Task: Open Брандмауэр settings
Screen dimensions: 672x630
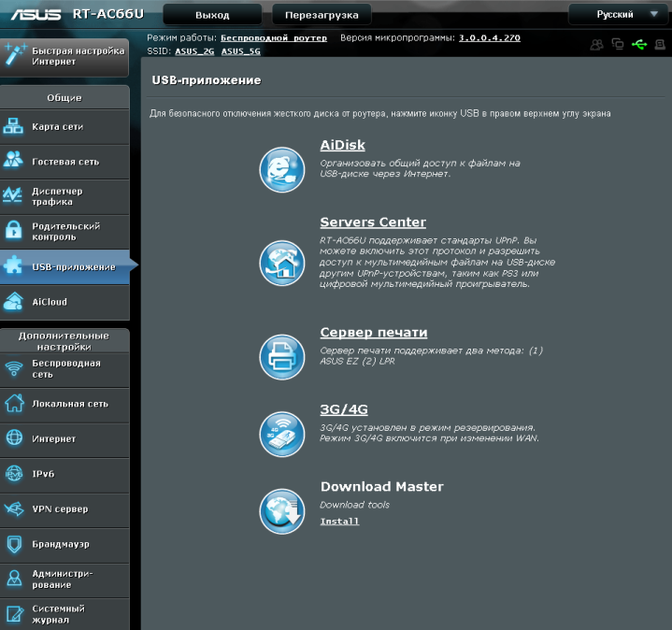Action: click(x=64, y=545)
